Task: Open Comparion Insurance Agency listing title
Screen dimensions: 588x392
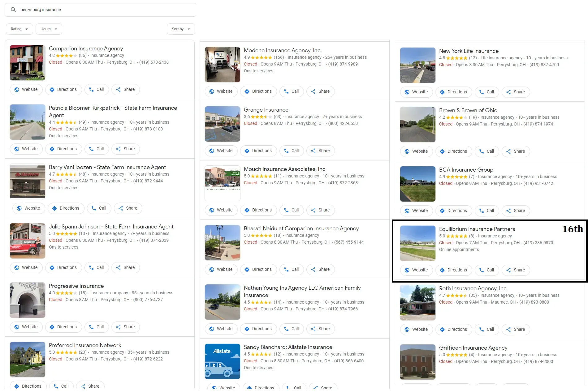Action: click(x=86, y=49)
